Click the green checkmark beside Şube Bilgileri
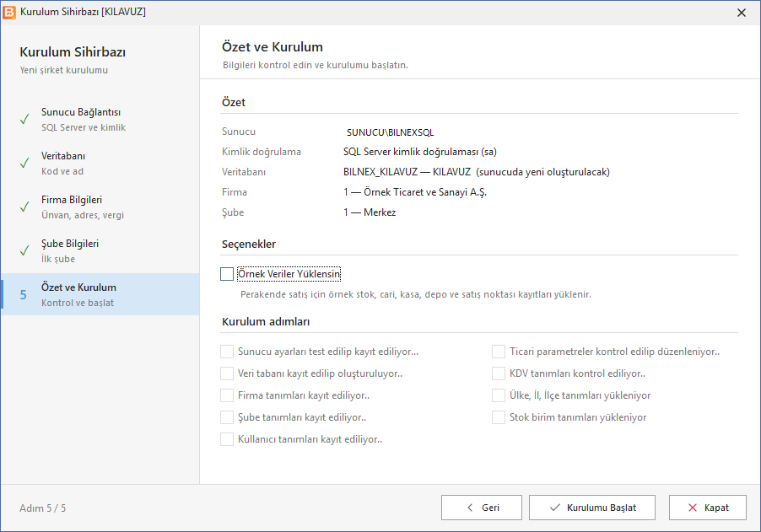Viewport: 761px width, 532px height. tap(24, 250)
